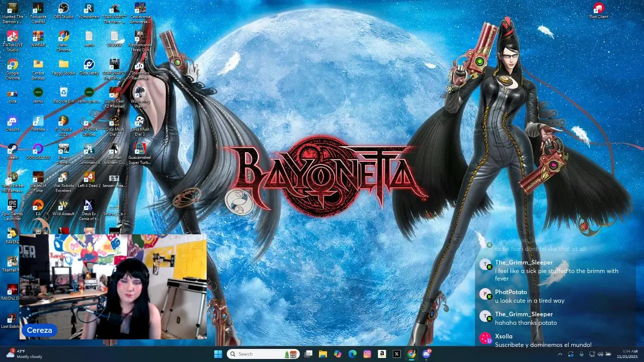Launch Fortnite from the desktop

click(38, 124)
